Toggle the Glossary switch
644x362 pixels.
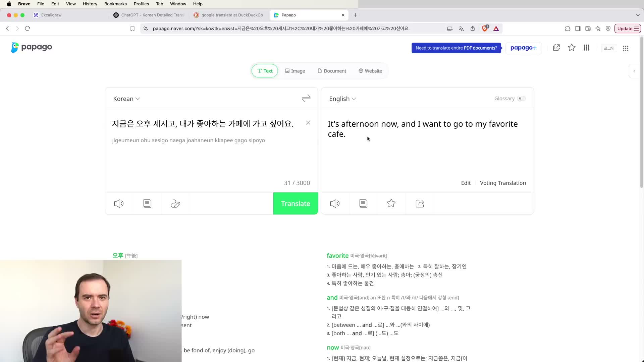[x=521, y=99]
